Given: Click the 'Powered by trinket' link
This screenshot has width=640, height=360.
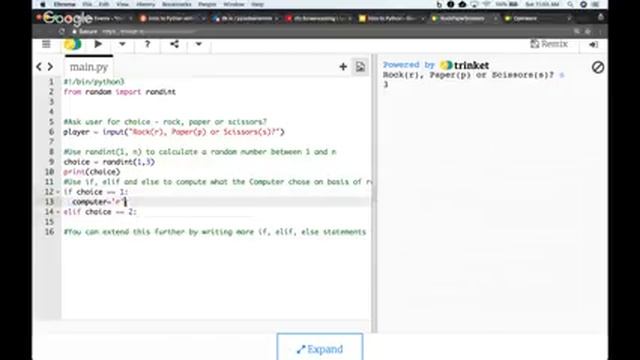Looking at the screenshot, I should pos(436,65).
